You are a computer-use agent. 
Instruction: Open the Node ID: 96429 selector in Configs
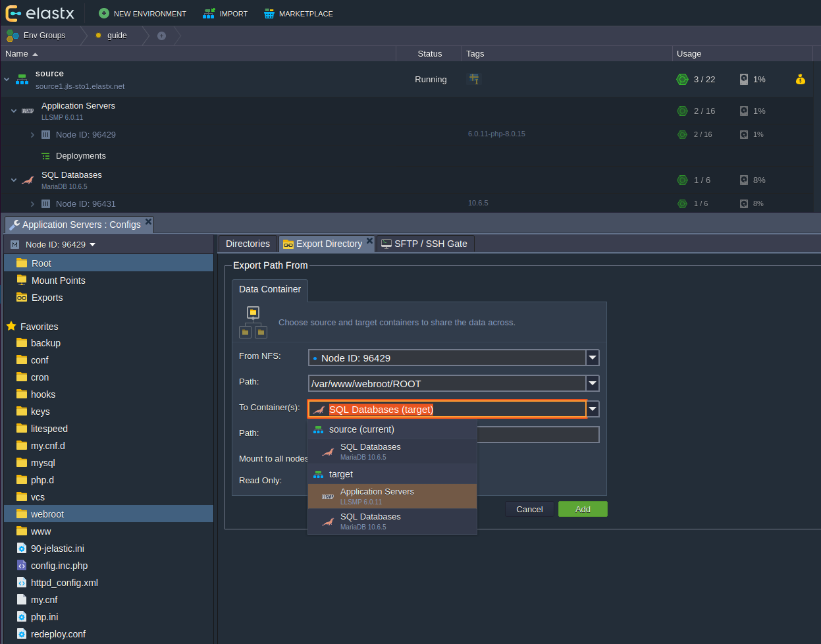tap(61, 244)
